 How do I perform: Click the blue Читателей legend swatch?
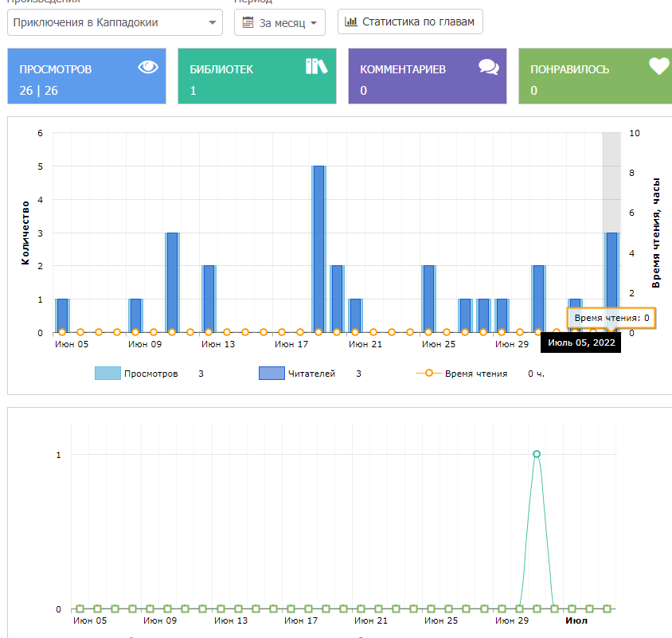point(272,373)
